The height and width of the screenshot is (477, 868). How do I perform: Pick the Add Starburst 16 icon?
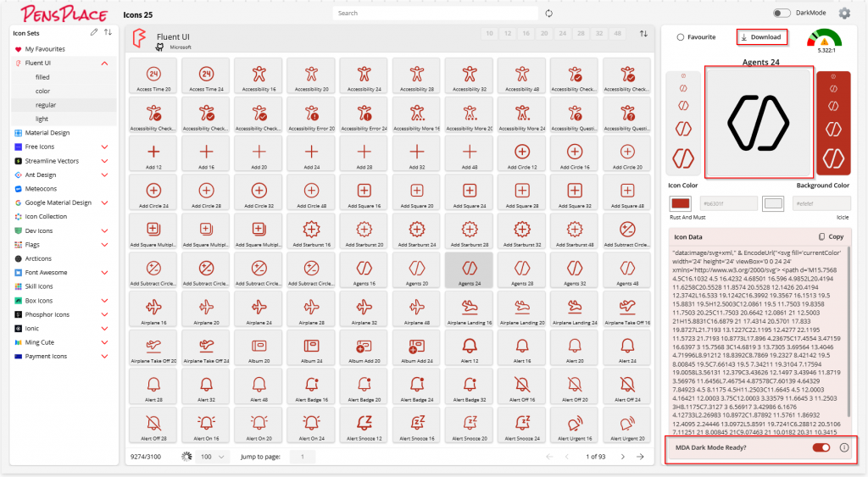click(311, 230)
